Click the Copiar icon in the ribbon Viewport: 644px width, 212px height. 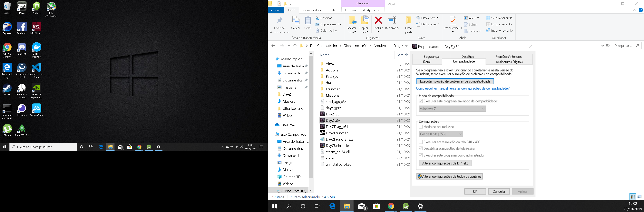click(x=296, y=21)
